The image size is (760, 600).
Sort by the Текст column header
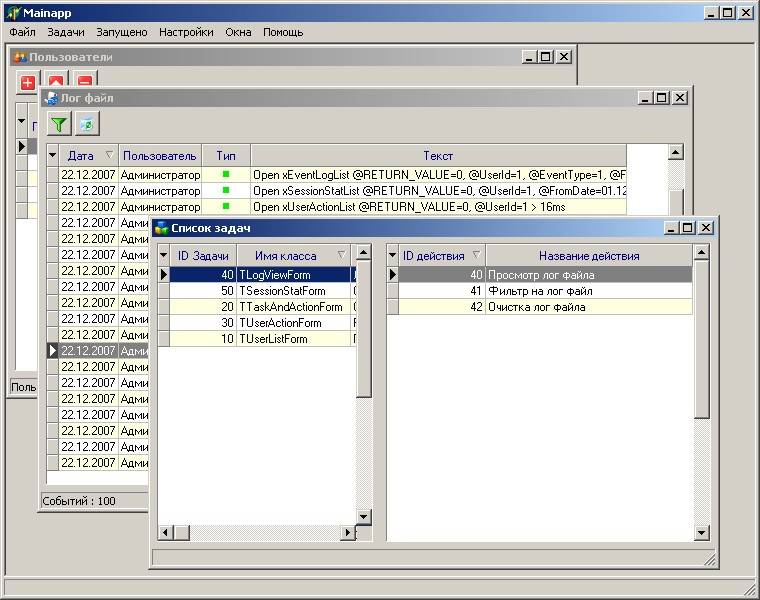[438, 156]
